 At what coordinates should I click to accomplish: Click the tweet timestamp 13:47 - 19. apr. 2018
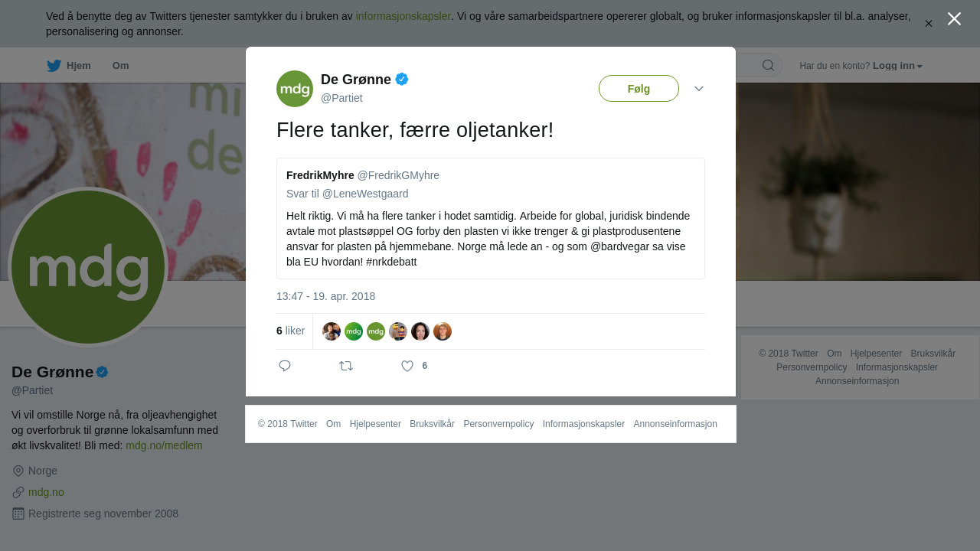tap(325, 296)
